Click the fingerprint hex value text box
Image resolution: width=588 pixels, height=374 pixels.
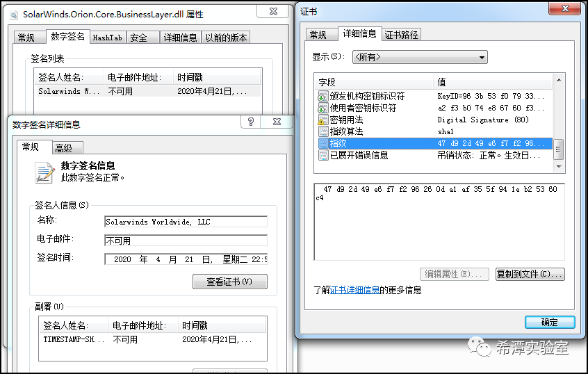point(439,222)
